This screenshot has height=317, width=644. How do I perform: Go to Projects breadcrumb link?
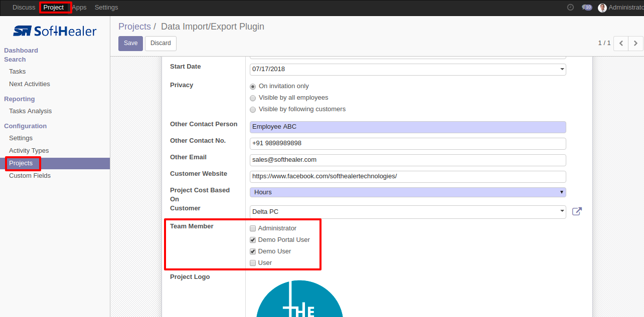134,27
